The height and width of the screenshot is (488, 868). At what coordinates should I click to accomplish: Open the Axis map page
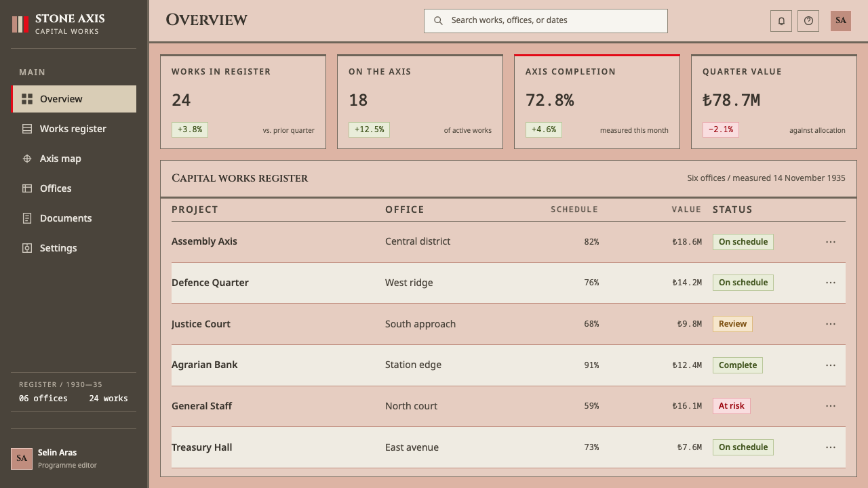(73, 159)
